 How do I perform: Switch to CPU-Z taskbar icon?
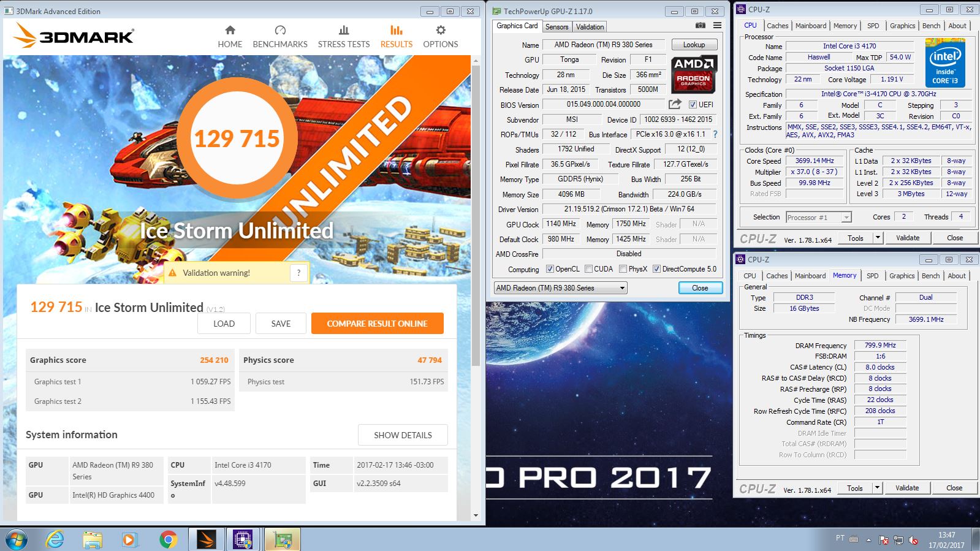(243, 539)
